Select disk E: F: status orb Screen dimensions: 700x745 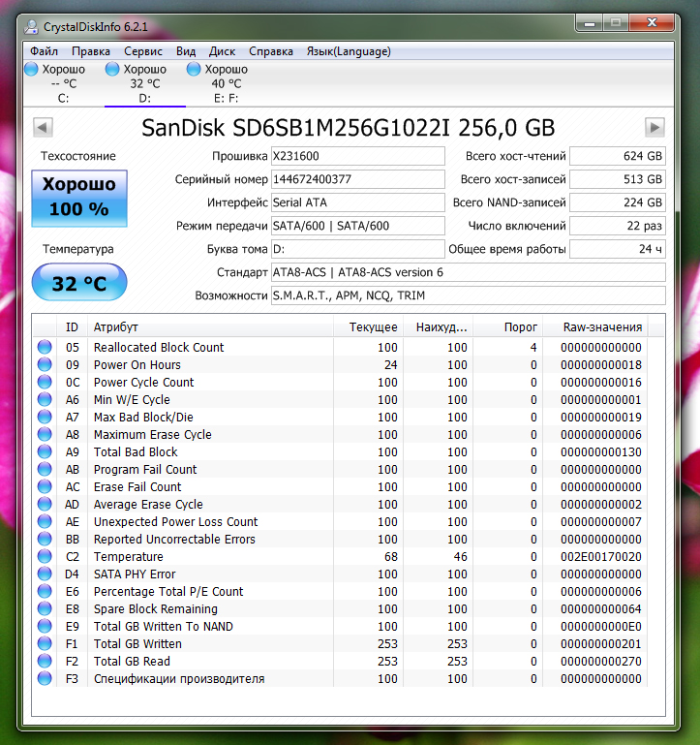[x=194, y=69]
